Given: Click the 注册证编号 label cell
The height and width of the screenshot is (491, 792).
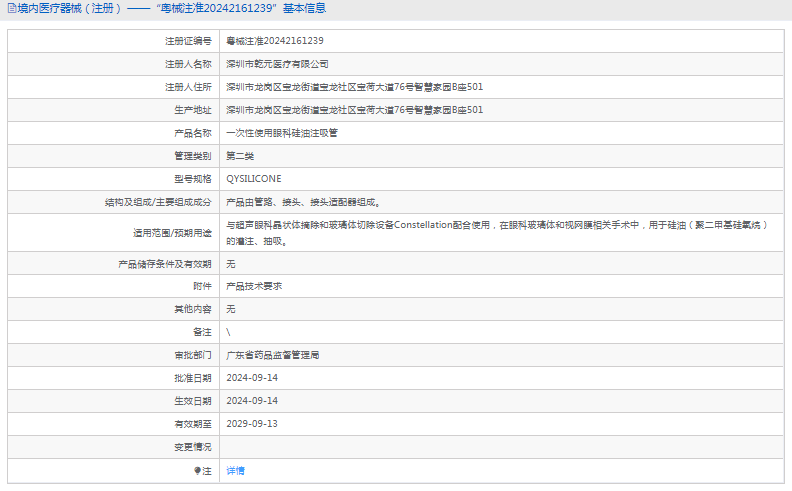Looking at the screenshot, I should click(x=114, y=41).
